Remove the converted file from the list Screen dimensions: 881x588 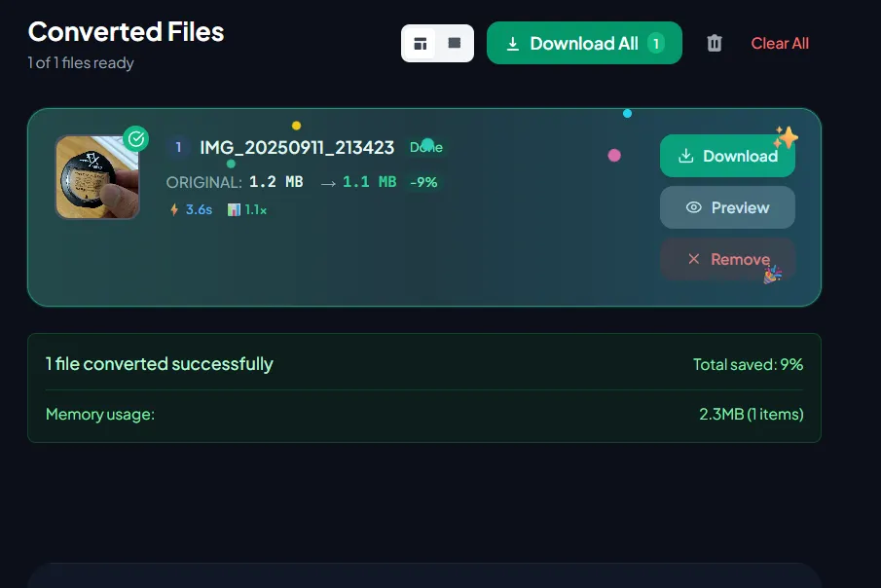727,259
